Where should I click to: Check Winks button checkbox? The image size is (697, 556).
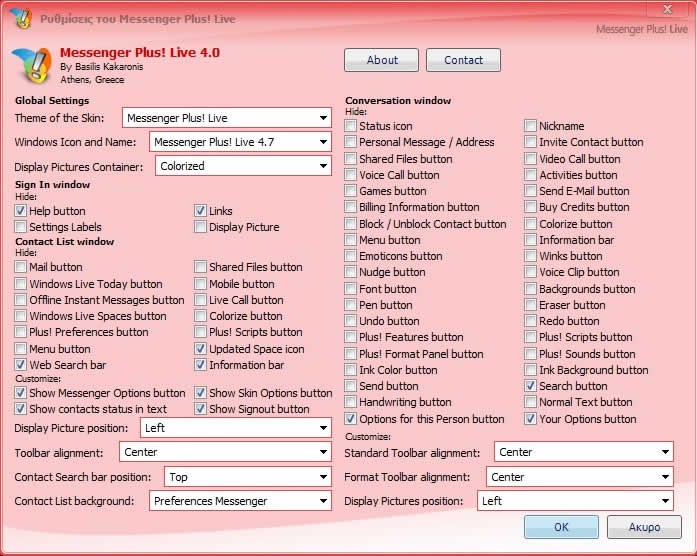(x=530, y=256)
